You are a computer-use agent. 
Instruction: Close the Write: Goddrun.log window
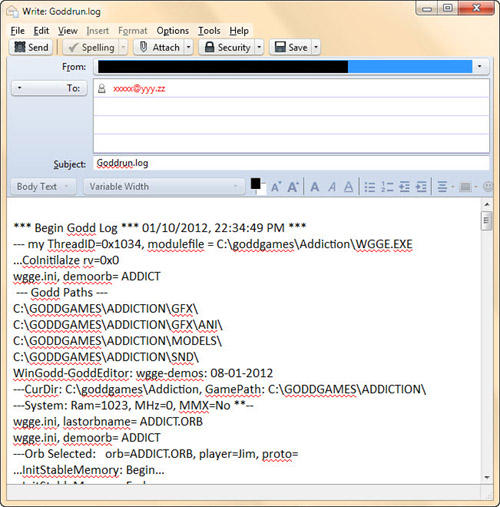click(476, 8)
